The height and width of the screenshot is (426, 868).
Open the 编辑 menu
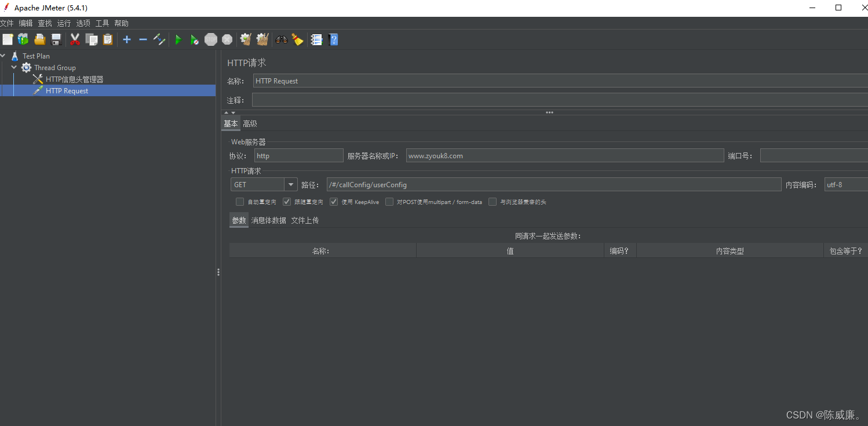pyautogui.click(x=26, y=23)
